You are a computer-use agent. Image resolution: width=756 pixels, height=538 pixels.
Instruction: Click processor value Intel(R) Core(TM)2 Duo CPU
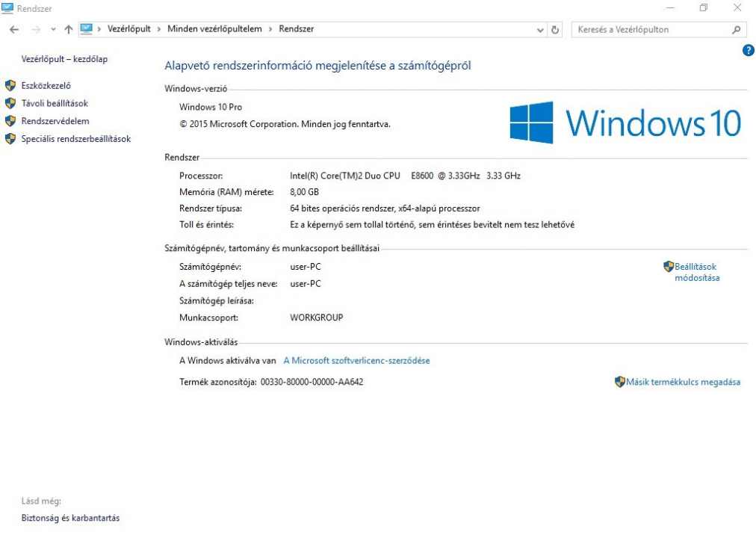(x=344, y=176)
